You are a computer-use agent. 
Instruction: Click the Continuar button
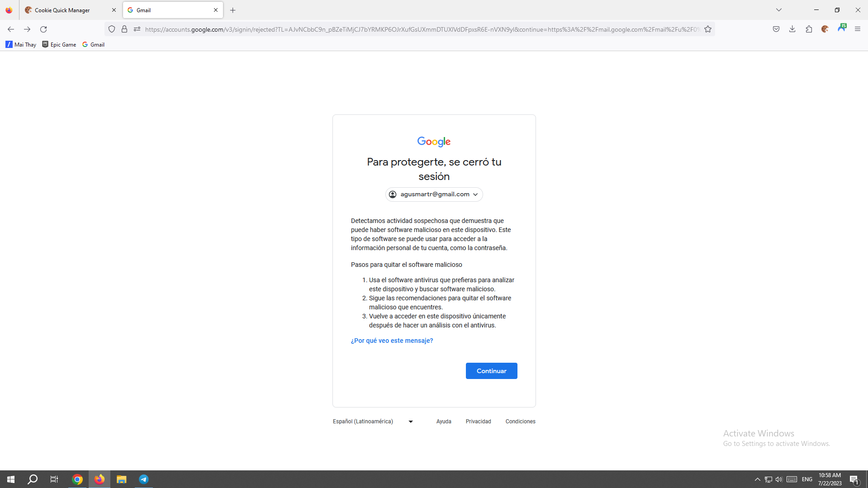(491, 371)
